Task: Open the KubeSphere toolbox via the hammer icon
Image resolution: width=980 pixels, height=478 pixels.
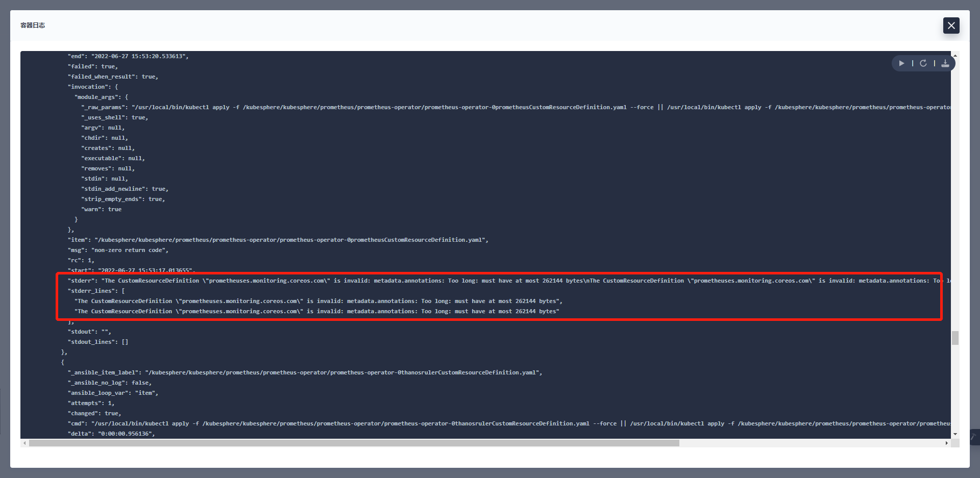Action: coord(972,437)
